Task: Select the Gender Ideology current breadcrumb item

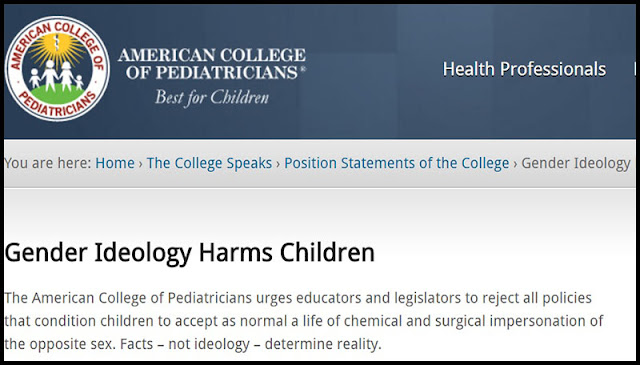Action: point(576,163)
